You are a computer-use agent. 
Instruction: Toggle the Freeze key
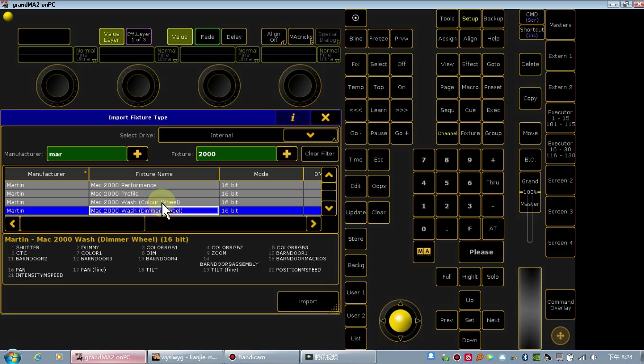click(x=378, y=38)
